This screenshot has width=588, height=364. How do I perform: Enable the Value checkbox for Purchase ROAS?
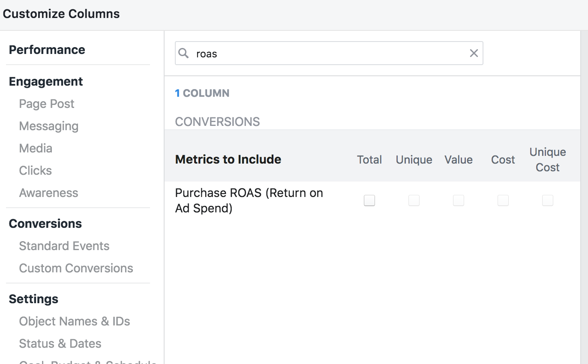[x=458, y=200]
